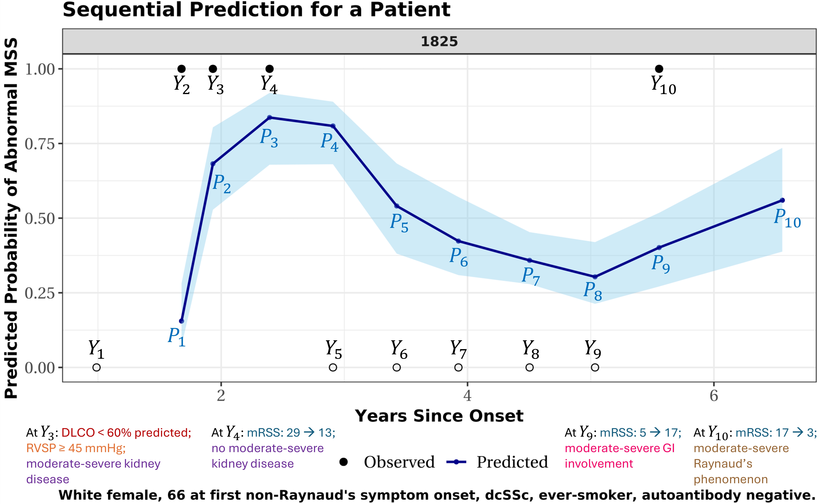Click the lowest late predicted point above P8
Screen dimensions: 819x504
tap(595, 277)
